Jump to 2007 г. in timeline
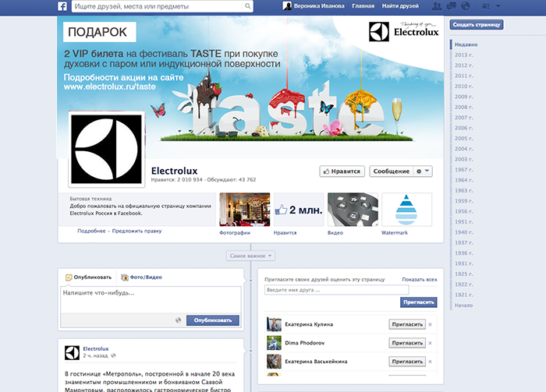This screenshot has width=546, height=392. tap(463, 118)
